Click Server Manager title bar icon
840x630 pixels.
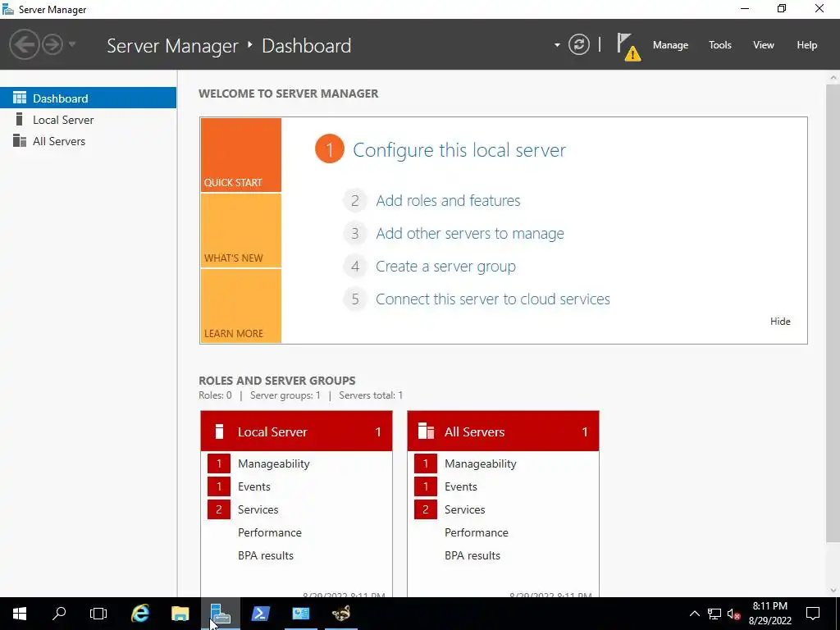click(x=8, y=9)
